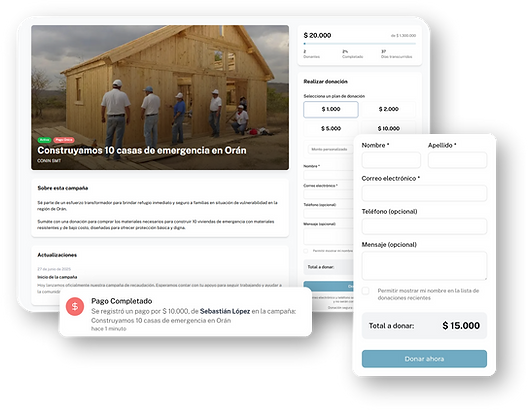
Task: Click the Actualizaciones heading
Action: pyautogui.click(x=57, y=255)
